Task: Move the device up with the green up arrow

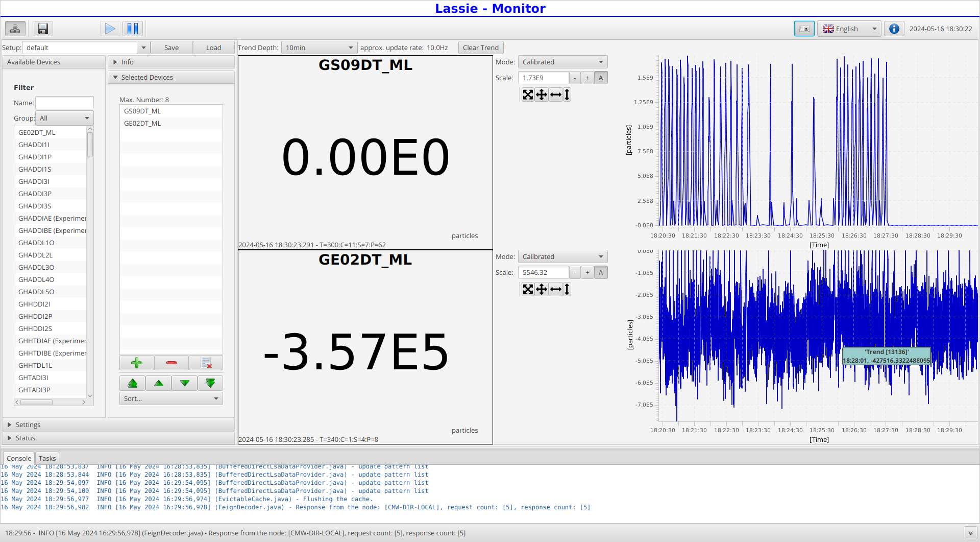Action: pos(159,383)
